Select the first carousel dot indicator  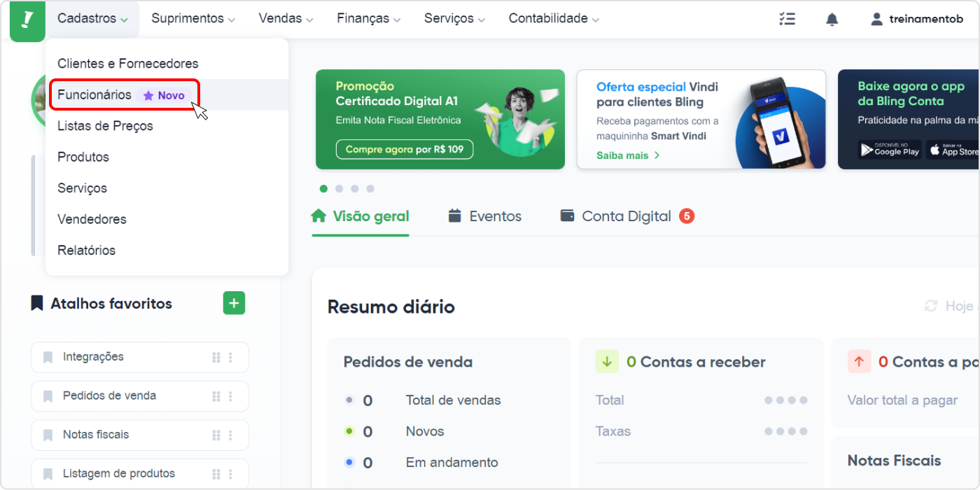click(323, 188)
